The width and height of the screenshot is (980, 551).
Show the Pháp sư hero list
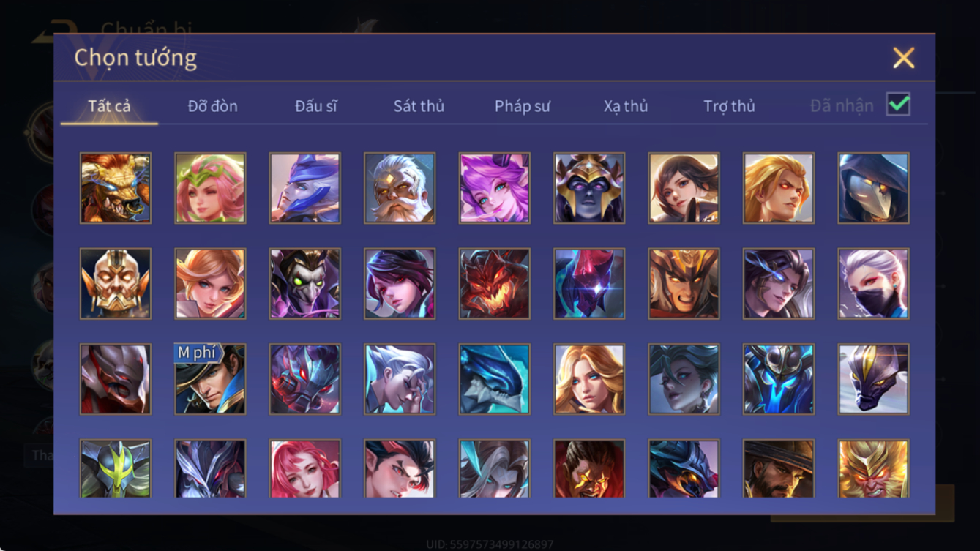point(522,106)
